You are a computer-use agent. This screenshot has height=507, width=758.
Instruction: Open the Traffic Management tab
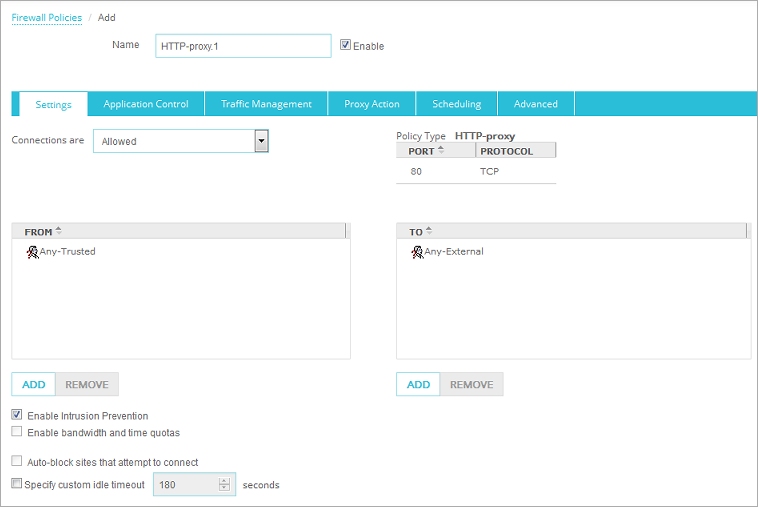[266, 104]
